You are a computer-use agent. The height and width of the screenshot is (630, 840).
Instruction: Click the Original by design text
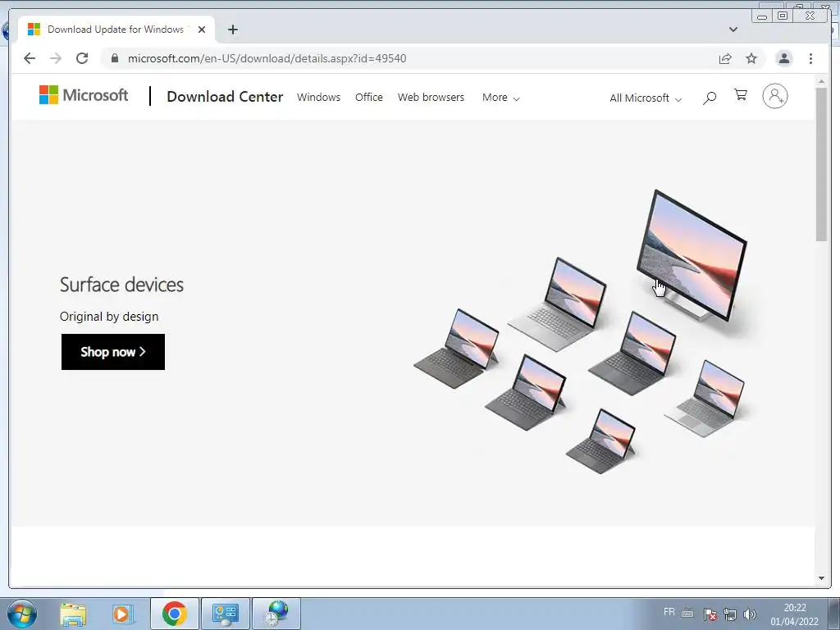[x=109, y=317]
